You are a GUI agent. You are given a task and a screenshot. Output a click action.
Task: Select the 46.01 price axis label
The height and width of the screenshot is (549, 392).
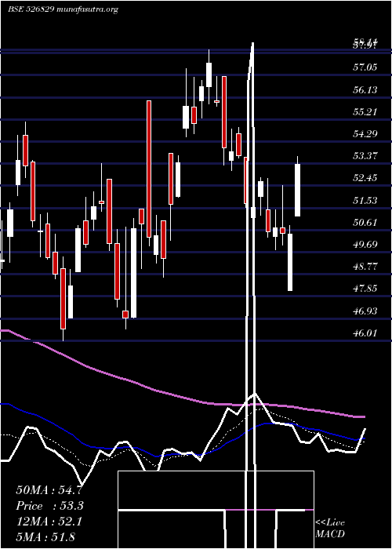(x=365, y=333)
